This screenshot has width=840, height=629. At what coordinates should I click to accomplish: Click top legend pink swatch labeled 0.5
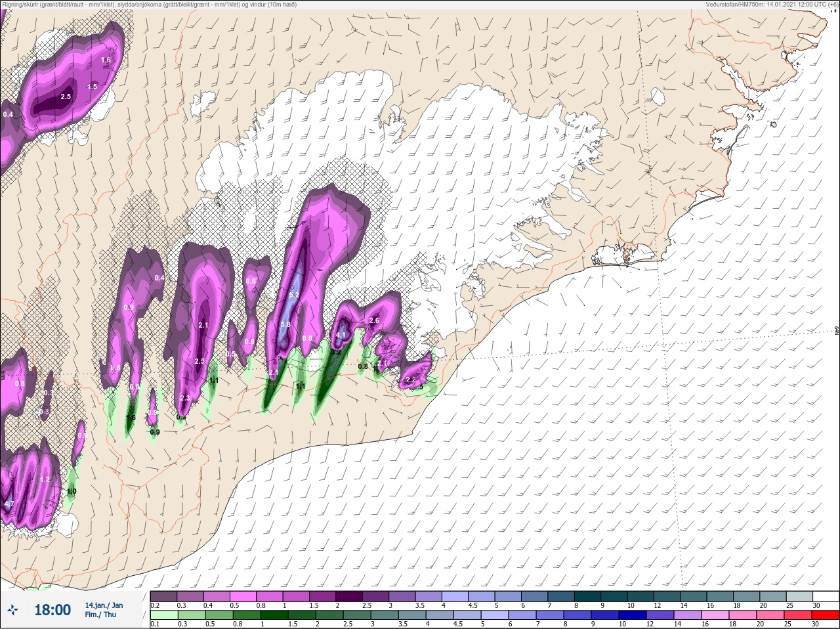[x=243, y=596]
